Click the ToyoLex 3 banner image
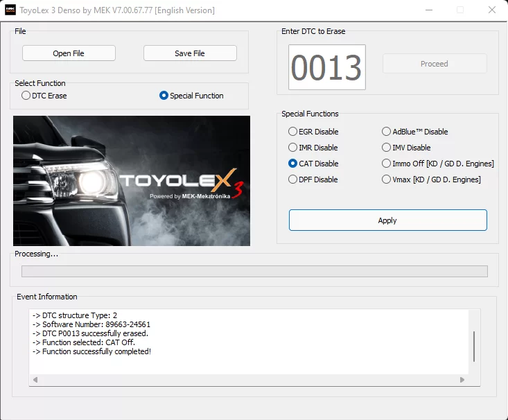Viewport: 508px width, 420px height. tap(132, 181)
